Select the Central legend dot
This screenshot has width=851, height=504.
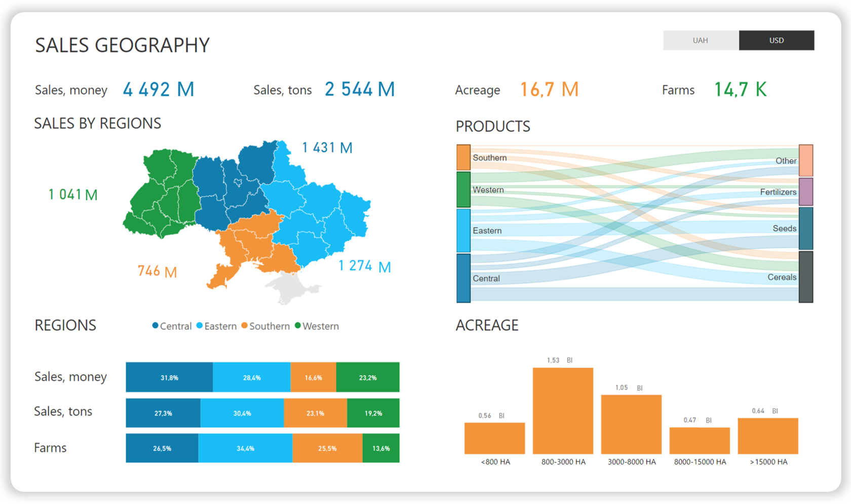pyautogui.click(x=154, y=326)
